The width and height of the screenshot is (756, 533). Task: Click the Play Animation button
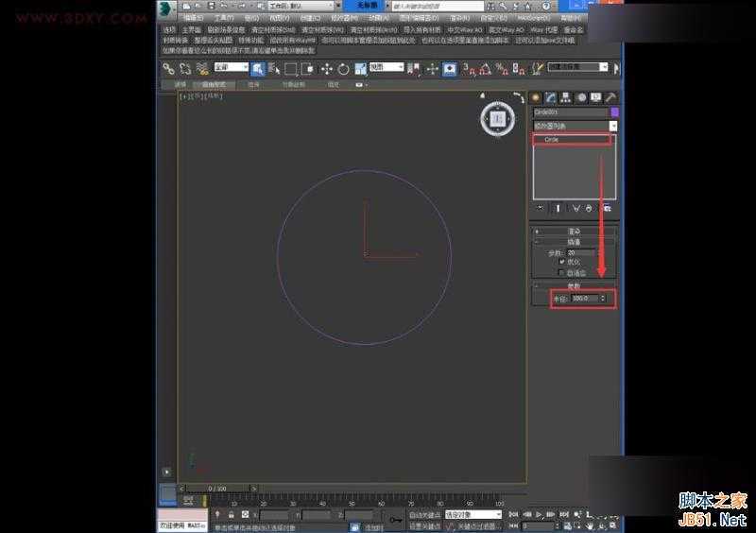pyautogui.click(x=539, y=515)
